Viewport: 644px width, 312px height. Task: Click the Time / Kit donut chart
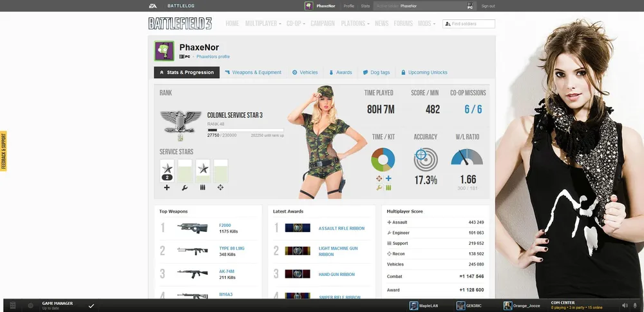(383, 160)
